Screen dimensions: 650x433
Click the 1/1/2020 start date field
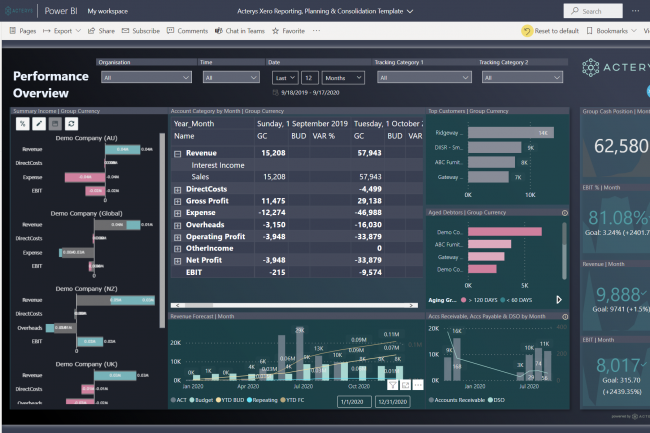coord(354,402)
